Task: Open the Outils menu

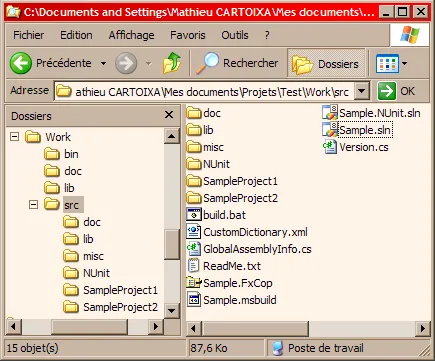Action: coord(235,35)
